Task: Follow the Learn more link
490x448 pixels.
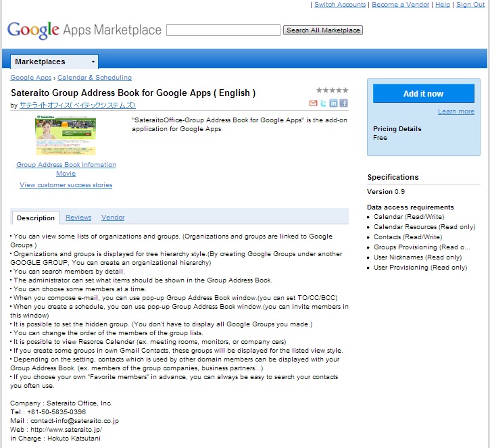Action: pos(456,111)
